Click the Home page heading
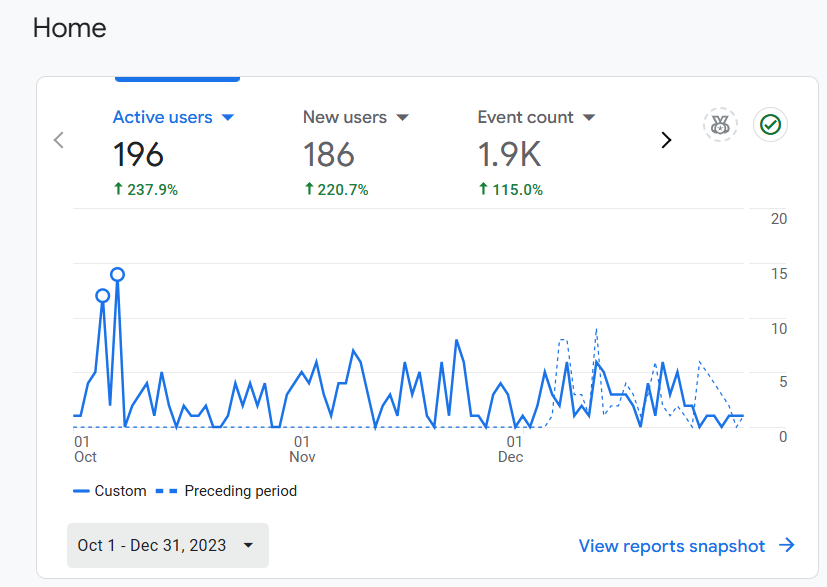The height and width of the screenshot is (587, 827). pos(70,28)
